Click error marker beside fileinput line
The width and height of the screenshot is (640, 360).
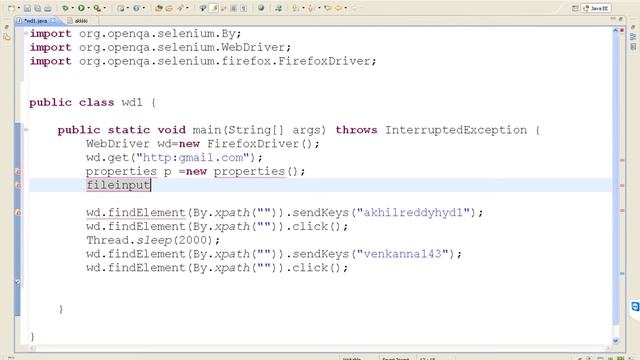click(18, 185)
